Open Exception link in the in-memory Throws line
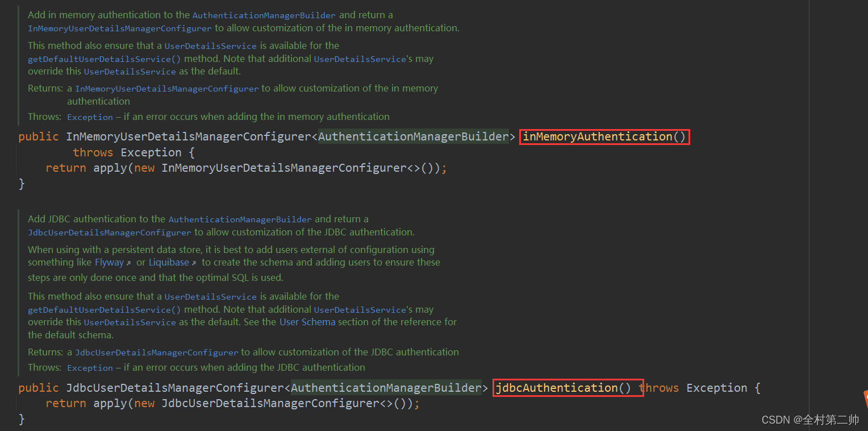Image resolution: width=868 pixels, height=431 pixels. (x=90, y=117)
